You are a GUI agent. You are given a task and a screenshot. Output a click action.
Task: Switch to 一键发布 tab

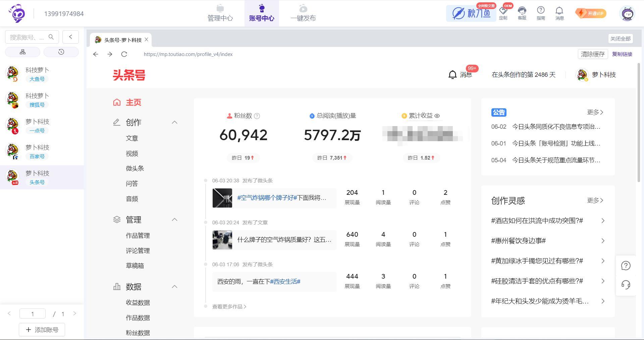303,13
